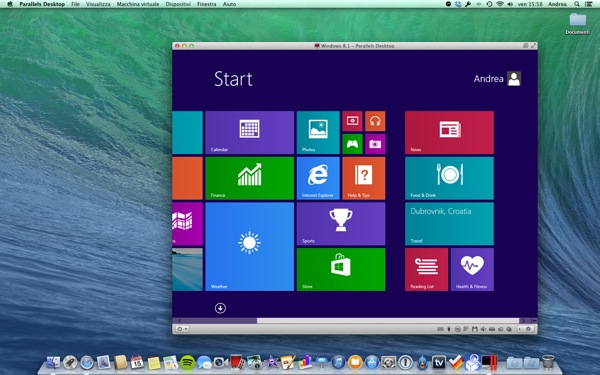This screenshot has width=600, height=375.
Task: Click the floppy disk icon in Parallels status bar
Action: 474,329
